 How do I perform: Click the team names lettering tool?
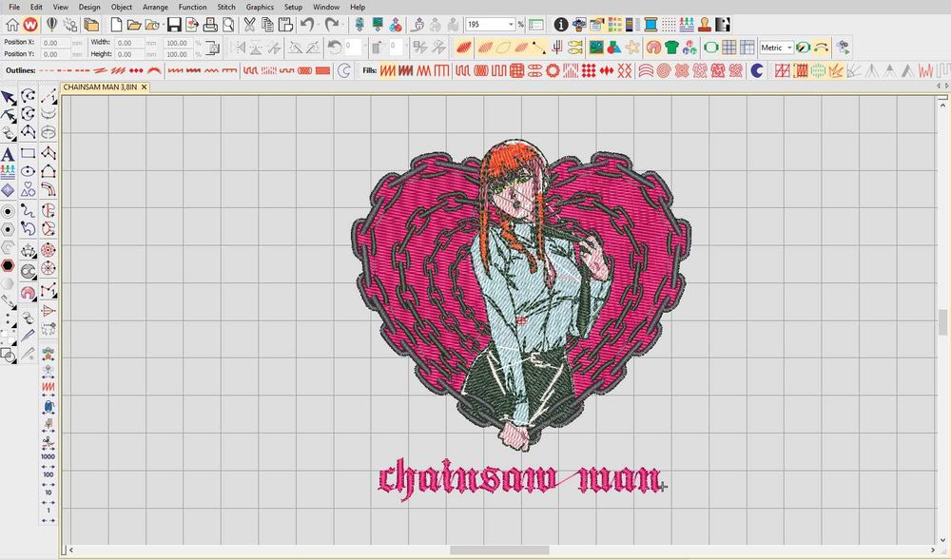pyautogui.click(x=8, y=172)
